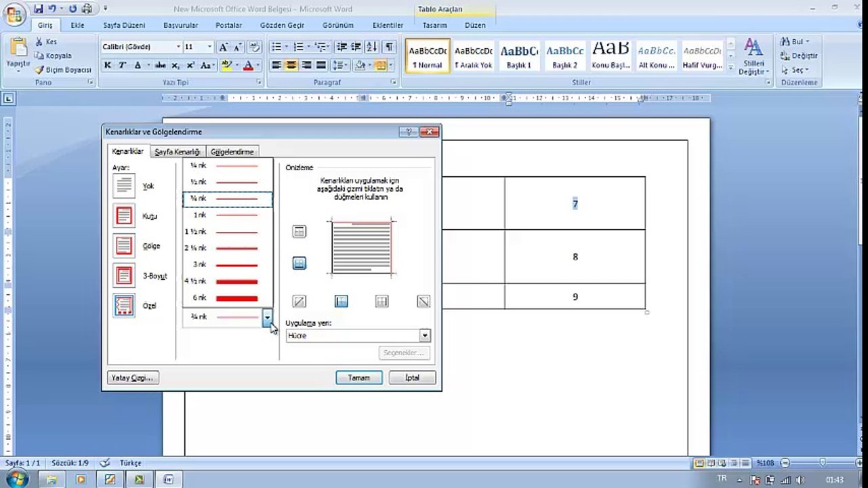Click the decrease indent icon
Viewport: 868px width, 488px height.
point(342,47)
